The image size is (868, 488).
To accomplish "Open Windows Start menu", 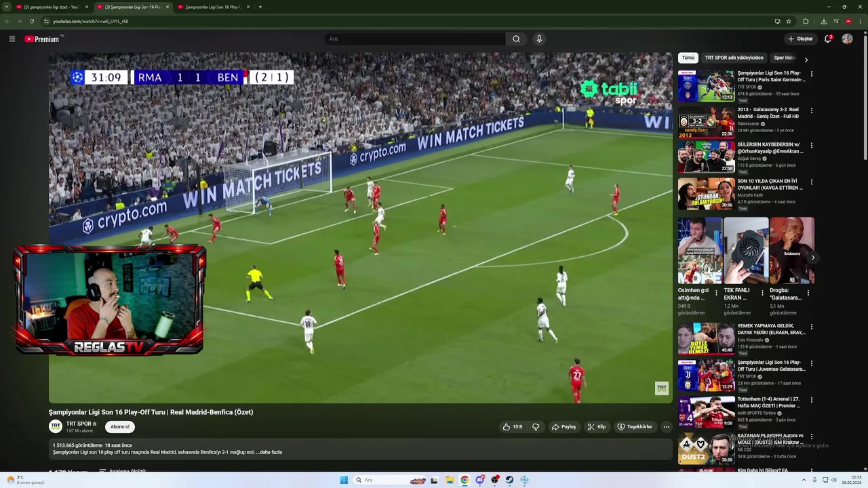I will 344,480.
